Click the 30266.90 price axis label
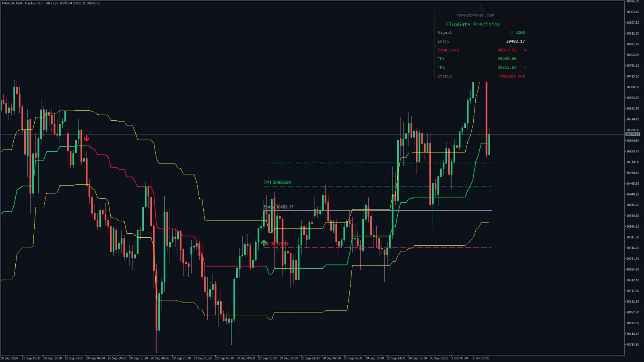This screenshot has width=644, height=362. (632, 269)
